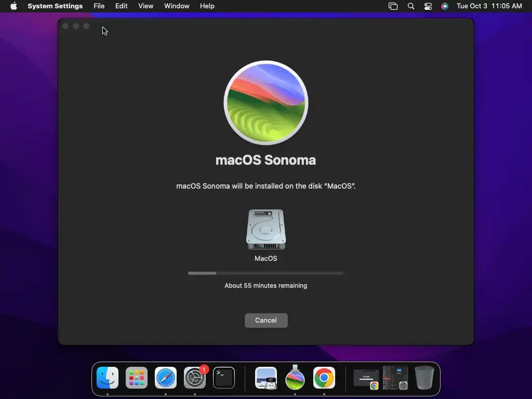Open the Apple menu

tap(14, 6)
